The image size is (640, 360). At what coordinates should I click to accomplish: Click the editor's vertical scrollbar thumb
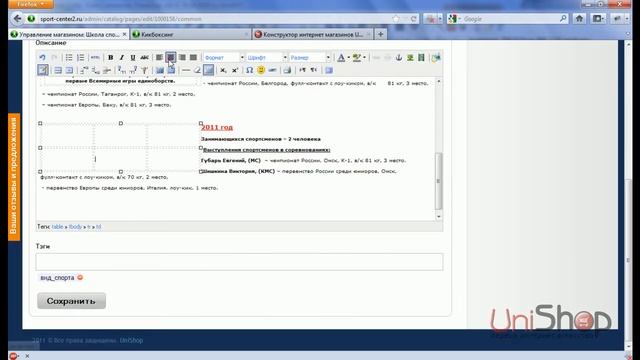pos(439,181)
